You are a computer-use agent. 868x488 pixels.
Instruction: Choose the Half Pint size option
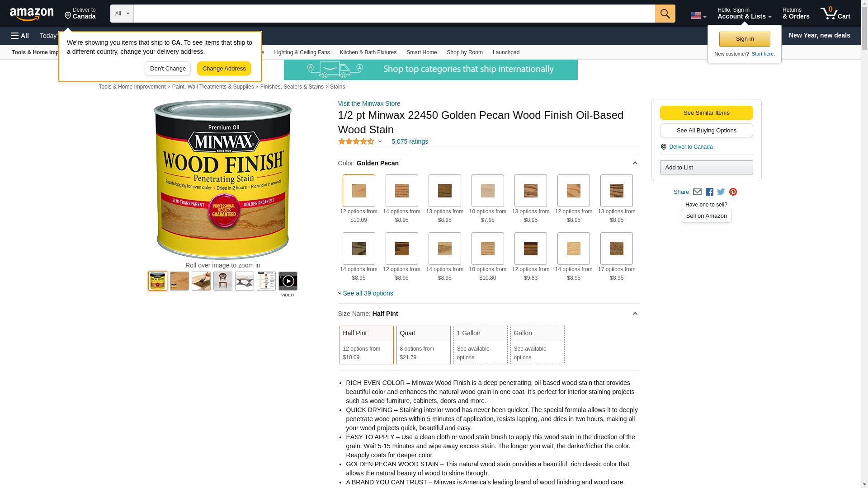tap(366, 345)
